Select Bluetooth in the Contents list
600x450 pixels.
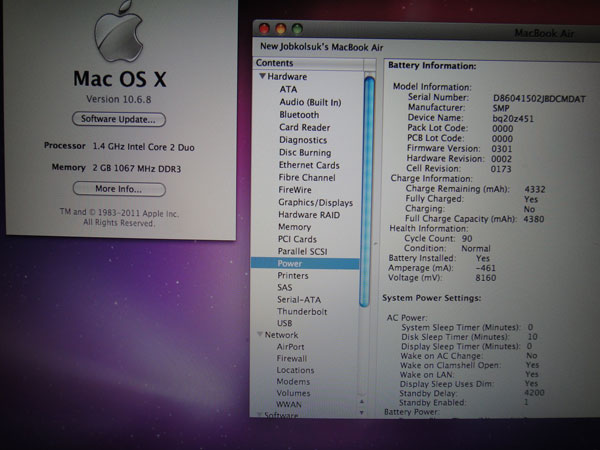tap(299, 115)
